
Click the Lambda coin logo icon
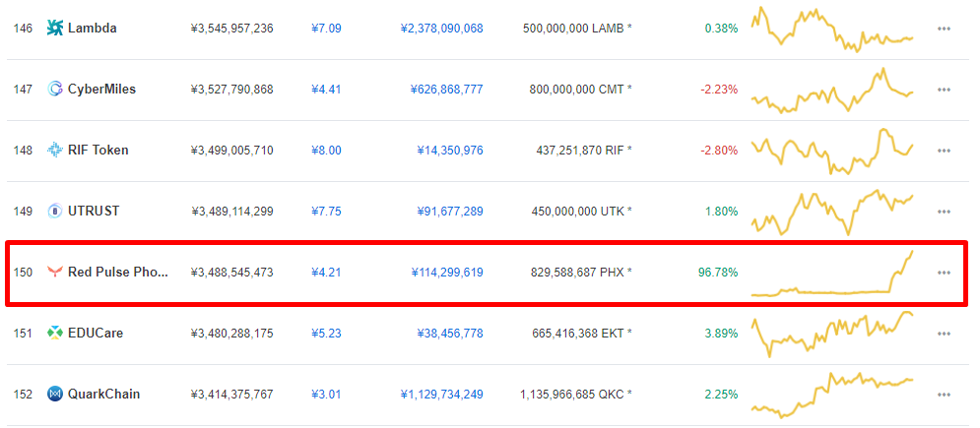[55, 29]
